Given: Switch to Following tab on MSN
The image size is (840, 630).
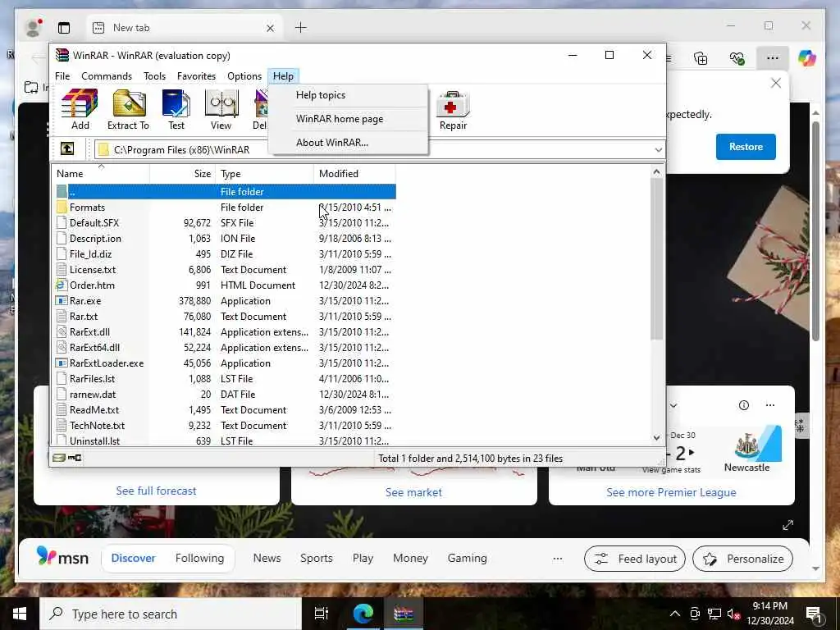Looking at the screenshot, I should [199, 558].
